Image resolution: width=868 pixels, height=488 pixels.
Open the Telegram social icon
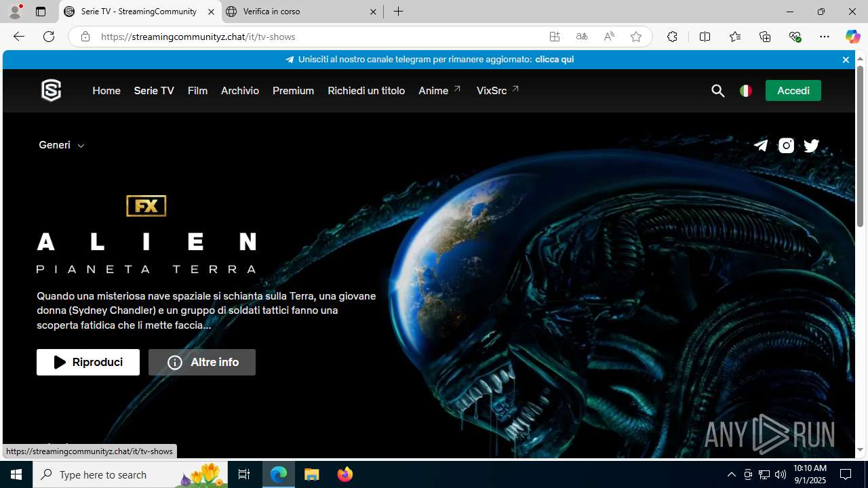coord(761,146)
